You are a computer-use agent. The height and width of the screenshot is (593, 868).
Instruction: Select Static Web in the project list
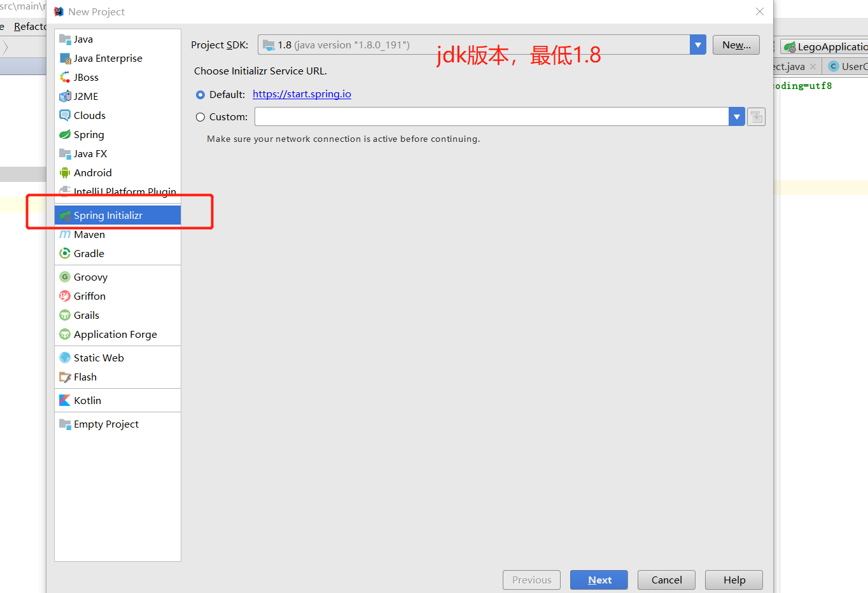(99, 358)
